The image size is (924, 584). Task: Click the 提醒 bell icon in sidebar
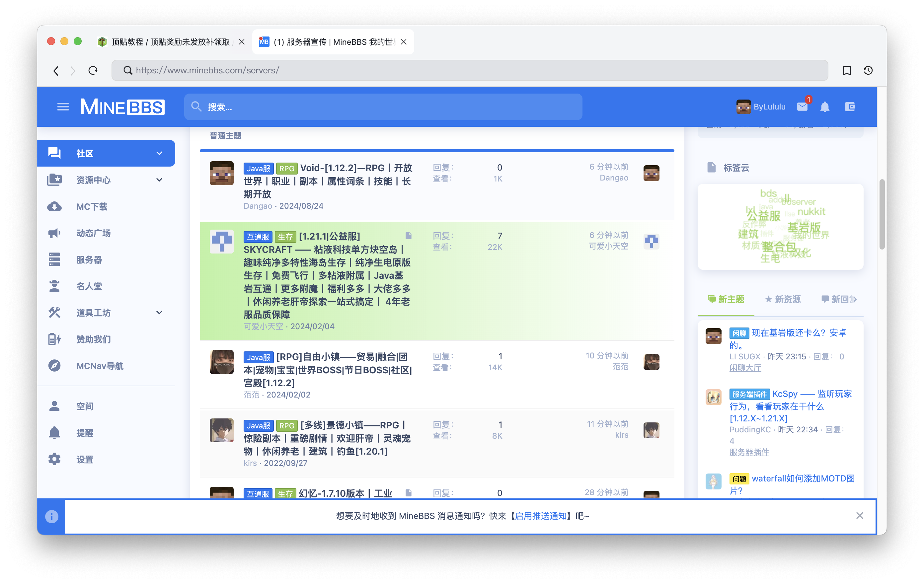54,432
